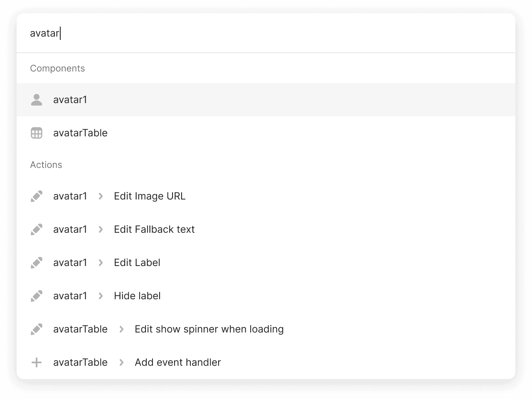532x399 pixels.
Task: Click the avatarTable grid icon
Action: click(37, 133)
